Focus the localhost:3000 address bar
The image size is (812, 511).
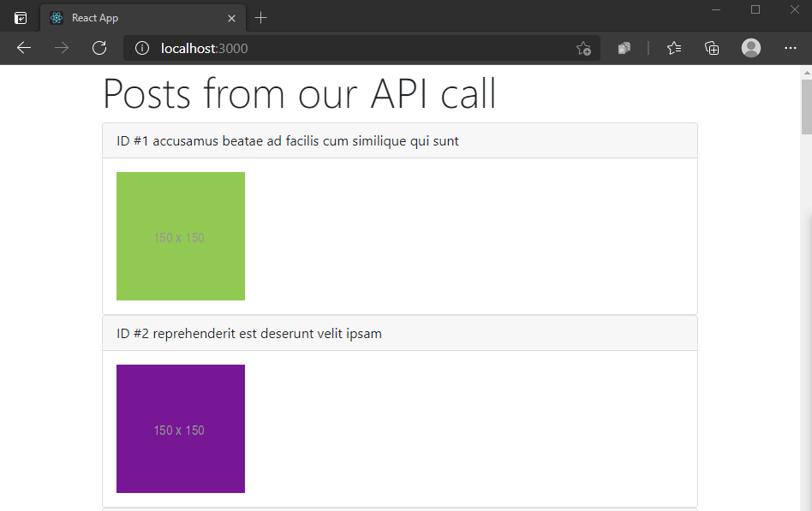(361, 48)
